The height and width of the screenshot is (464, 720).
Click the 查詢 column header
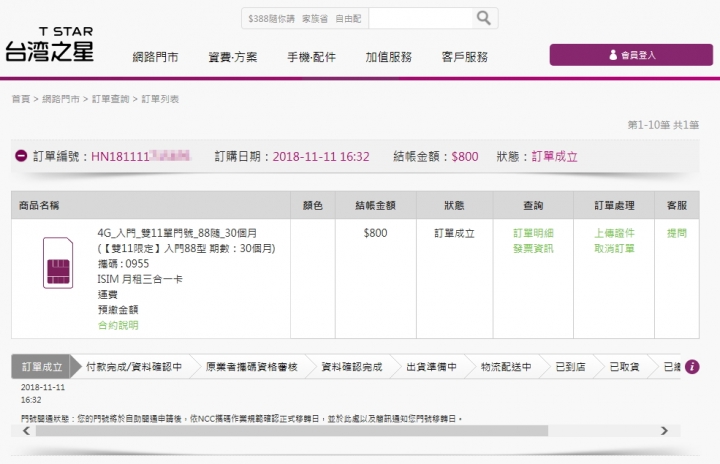pos(533,205)
